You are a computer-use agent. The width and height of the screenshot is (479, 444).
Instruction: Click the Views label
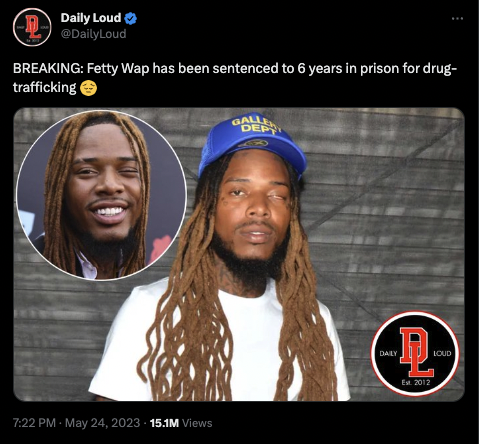coord(197,423)
